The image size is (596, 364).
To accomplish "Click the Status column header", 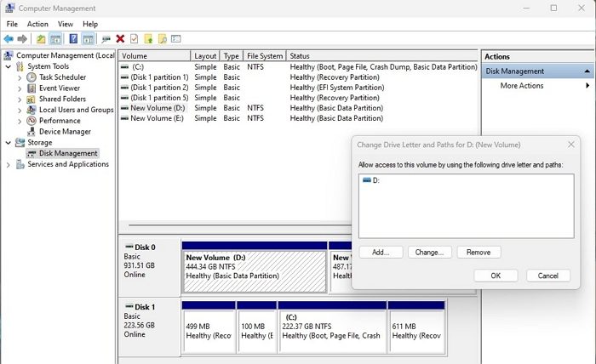I will [382, 56].
